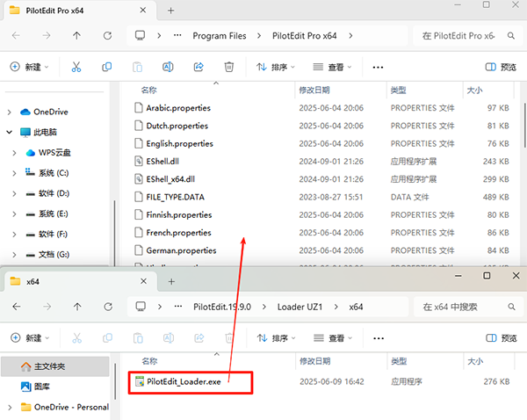The height and width of the screenshot is (420, 527).
Task: Refresh the PilotEdit Pro x64 folder view
Action: pyautogui.click(x=107, y=36)
